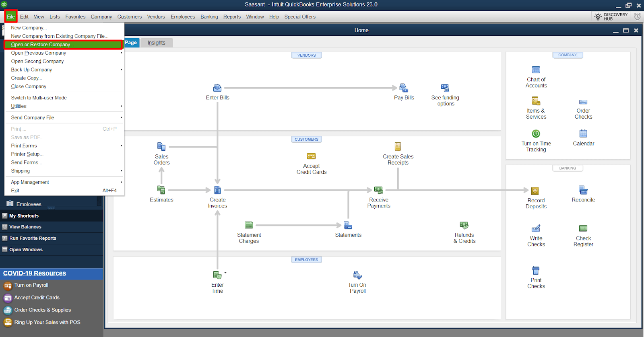Expand the Shipping submenu
Viewport: 644px width, 337px height.
point(121,171)
